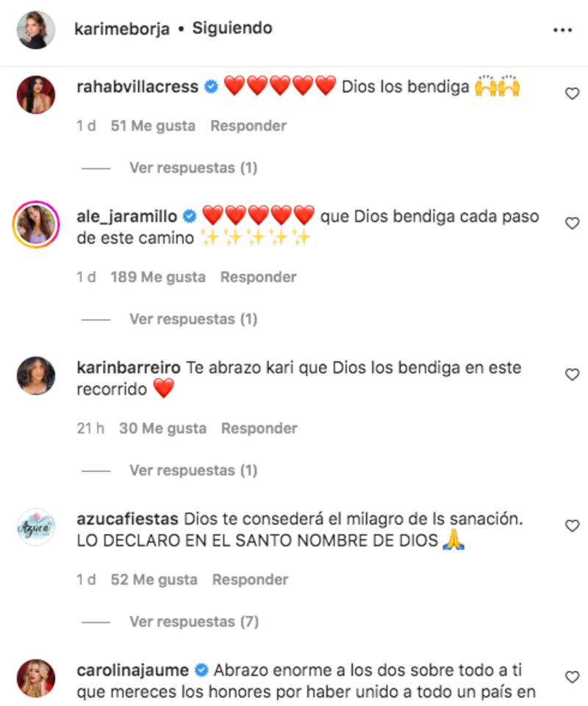Reply to the azucafiestas comment
This screenshot has width=588, height=706.
click(250, 580)
